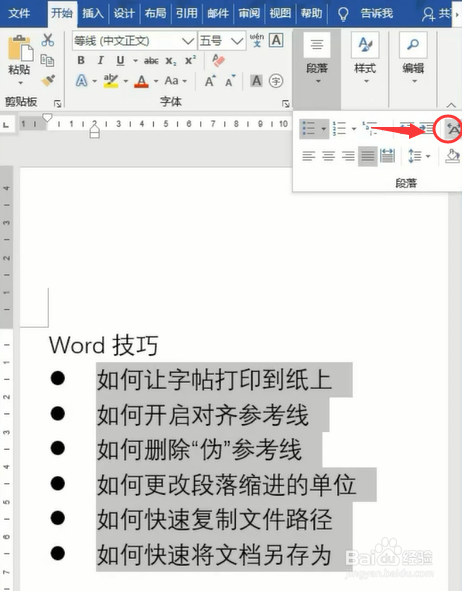Click the character border A icon
This screenshot has height=591, width=462.
pos(276,40)
